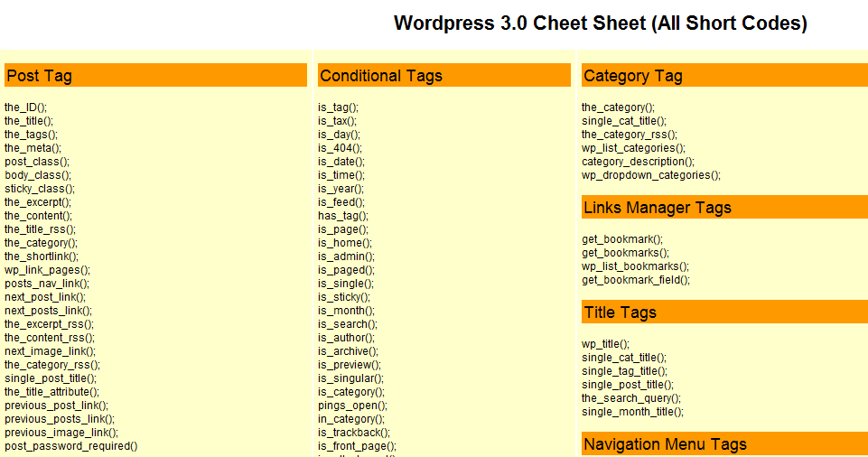Click the the_excerpt_rss(); entry

pos(50,324)
